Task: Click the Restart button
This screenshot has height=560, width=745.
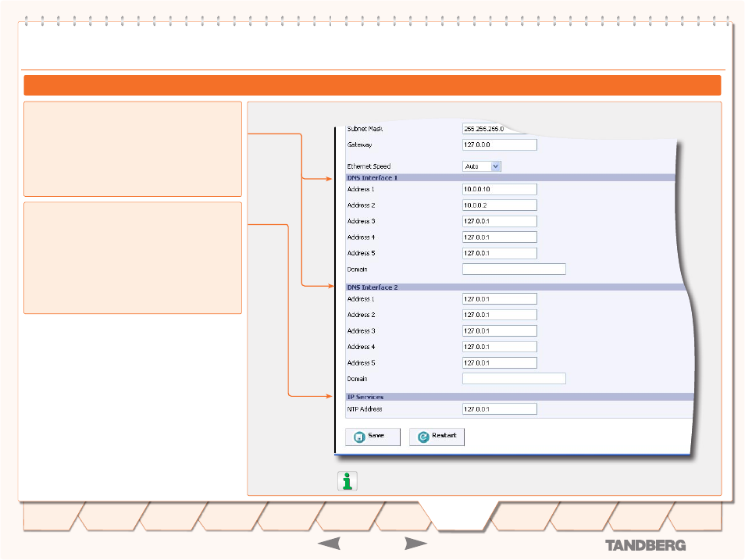Action: pos(437,437)
